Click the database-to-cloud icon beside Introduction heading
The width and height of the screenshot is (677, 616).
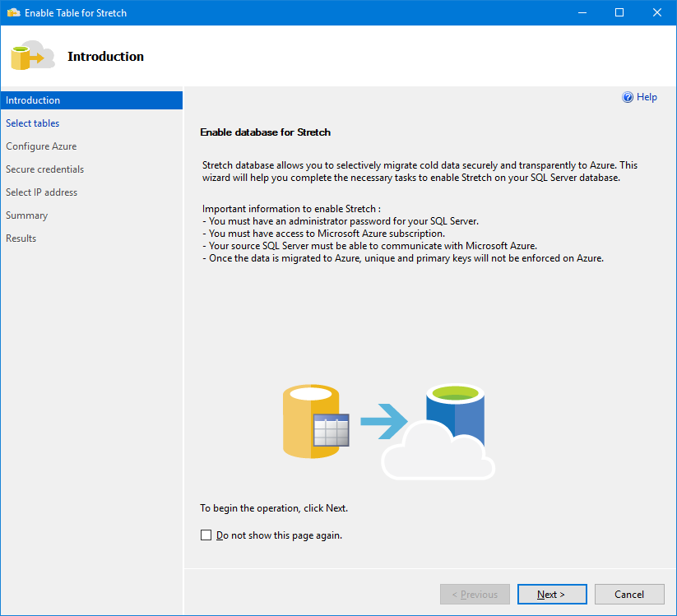point(33,55)
